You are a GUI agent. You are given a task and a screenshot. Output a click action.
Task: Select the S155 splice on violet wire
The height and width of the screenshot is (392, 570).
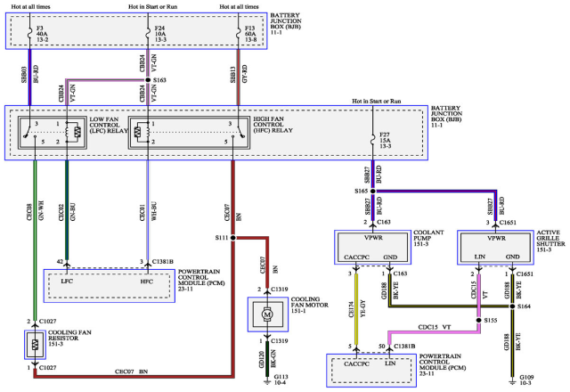478,319
